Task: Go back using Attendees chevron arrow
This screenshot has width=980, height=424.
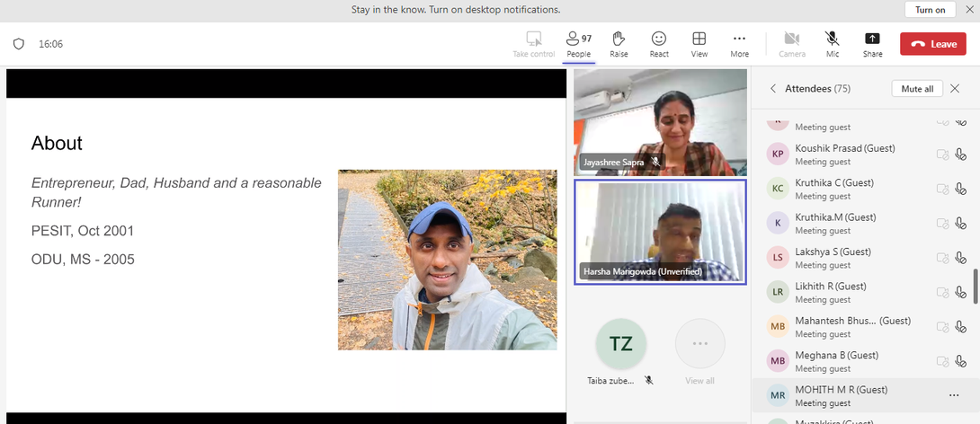Action: click(x=772, y=89)
